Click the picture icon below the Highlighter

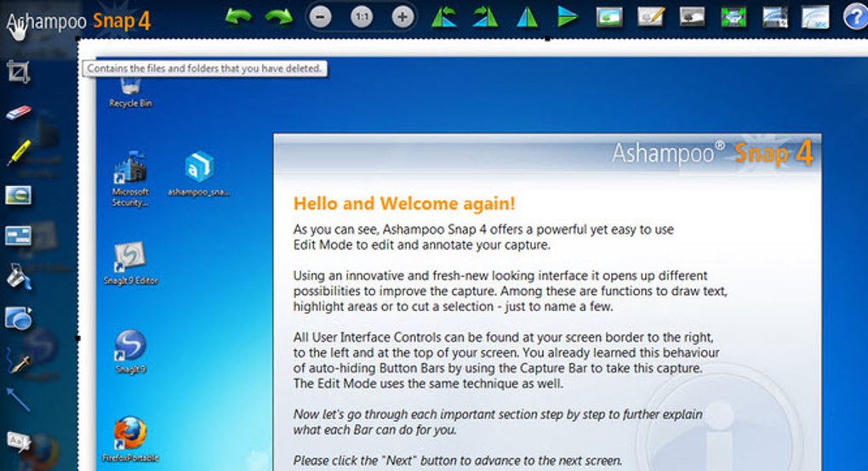click(x=18, y=196)
